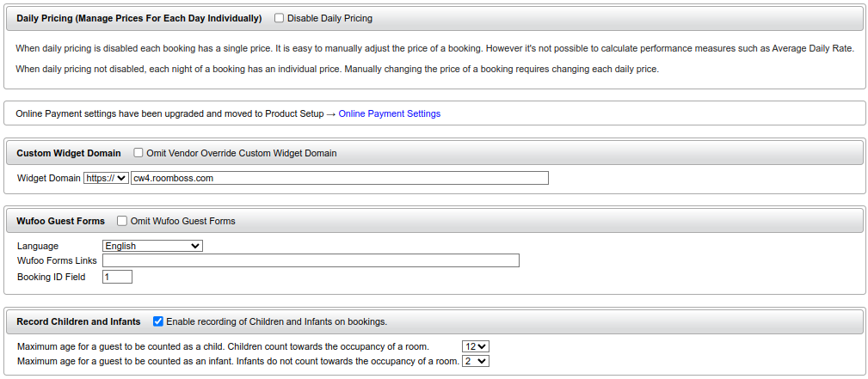Open the https:// protocol dropdown
Viewport: 868px width, 379px height.
click(x=106, y=178)
